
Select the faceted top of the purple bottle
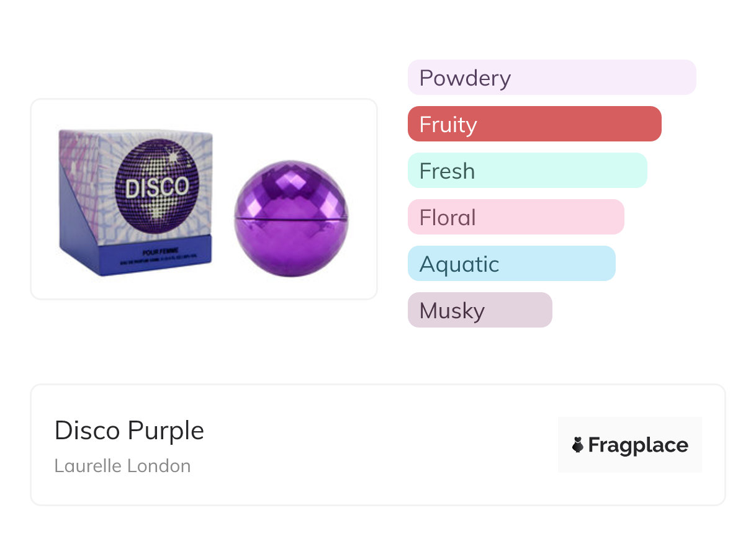[x=290, y=185]
